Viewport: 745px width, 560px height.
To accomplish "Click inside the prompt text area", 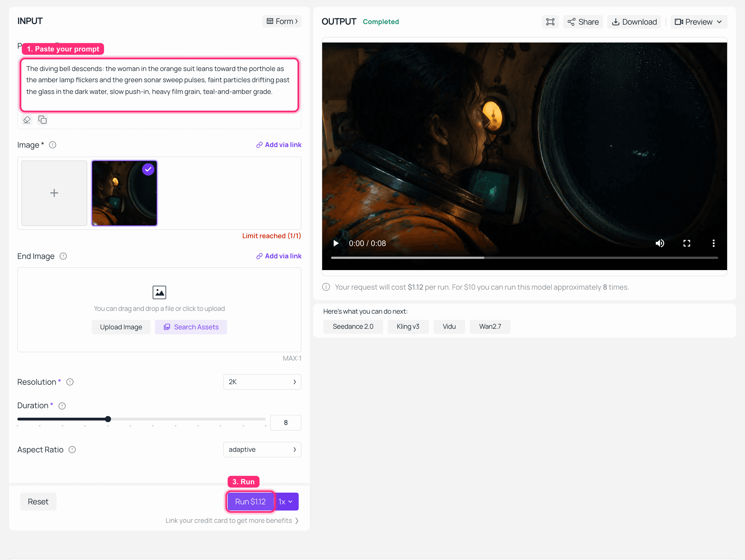I will click(x=159, y=85).
